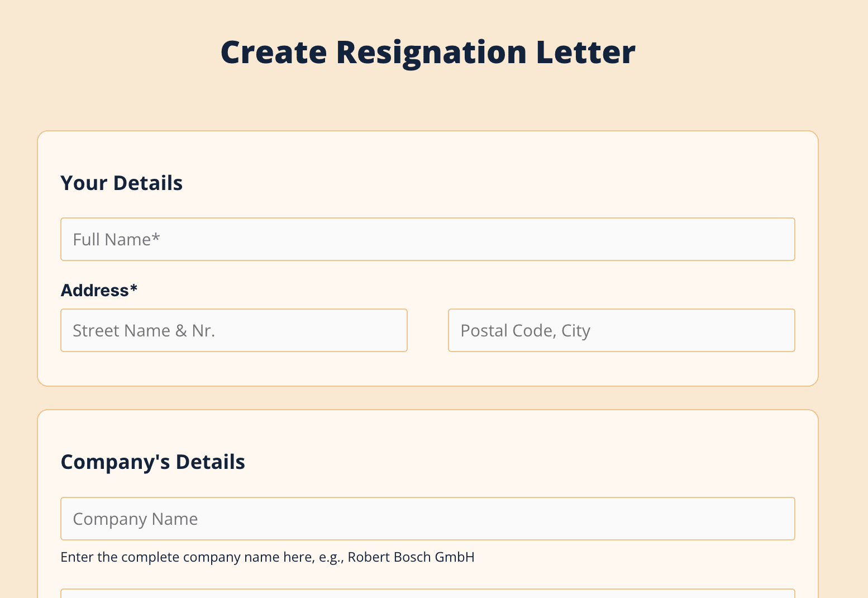This screenshot has height=598, width=868.
Task: Click the Full Name input field
Action: (427, 239)
